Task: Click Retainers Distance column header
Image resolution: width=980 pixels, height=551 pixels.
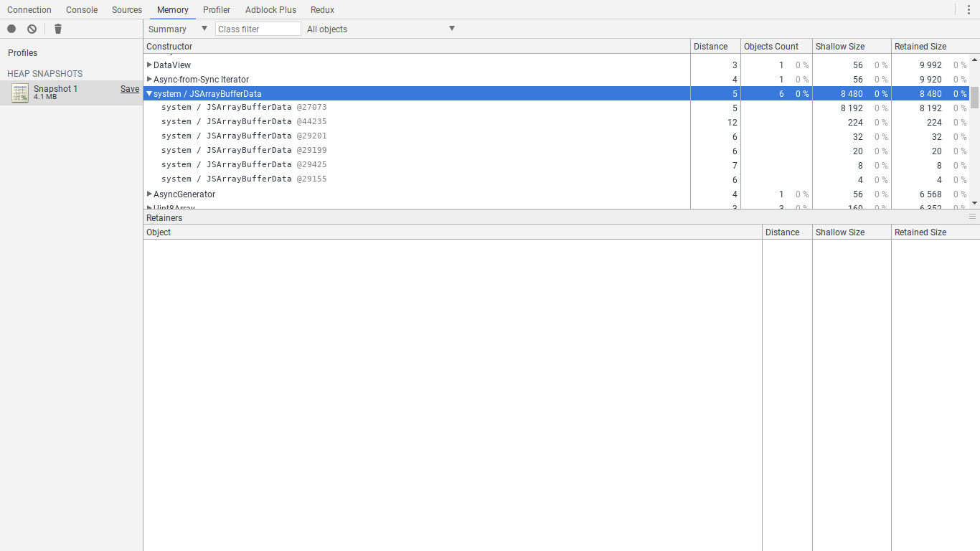Action: [787, 232]
